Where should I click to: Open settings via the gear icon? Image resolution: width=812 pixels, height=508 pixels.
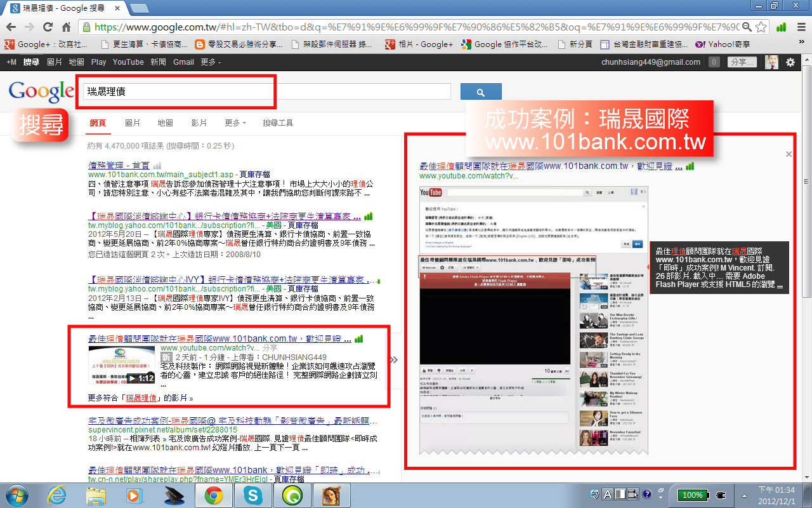click(790, 62)
